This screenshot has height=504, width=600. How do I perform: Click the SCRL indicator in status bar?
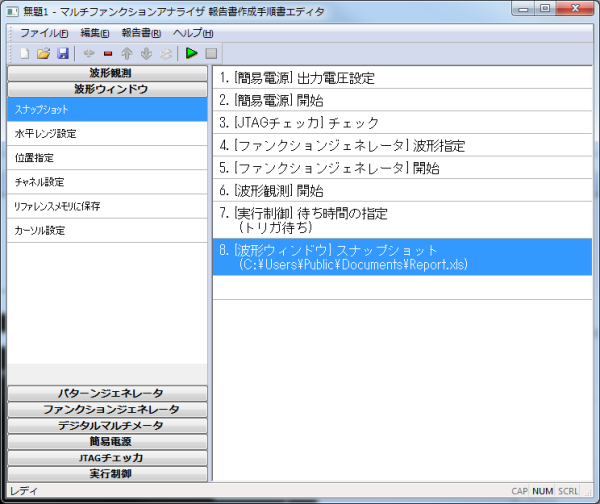tap(568, 491)
